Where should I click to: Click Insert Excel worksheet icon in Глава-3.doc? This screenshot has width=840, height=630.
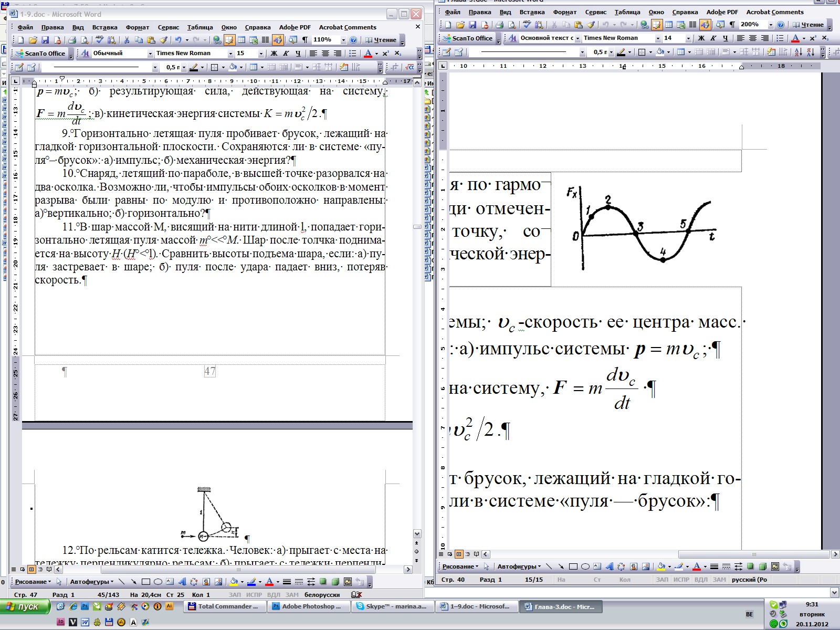681,25
